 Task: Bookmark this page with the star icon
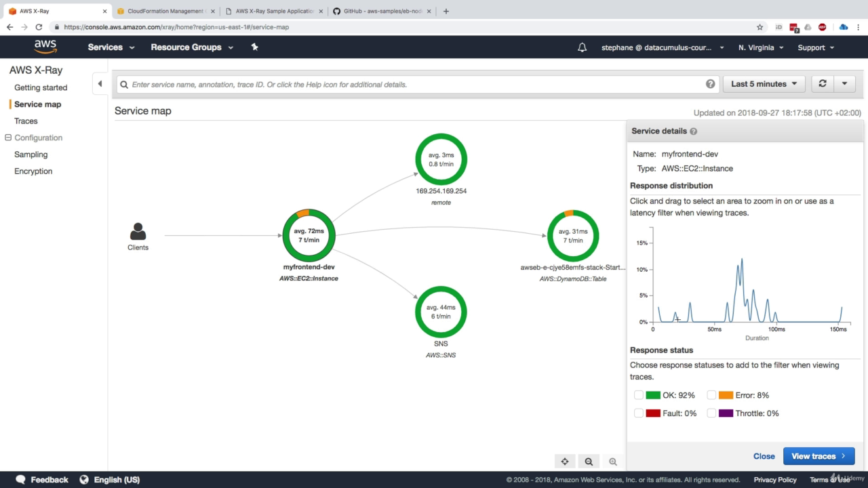coord(759,27)
